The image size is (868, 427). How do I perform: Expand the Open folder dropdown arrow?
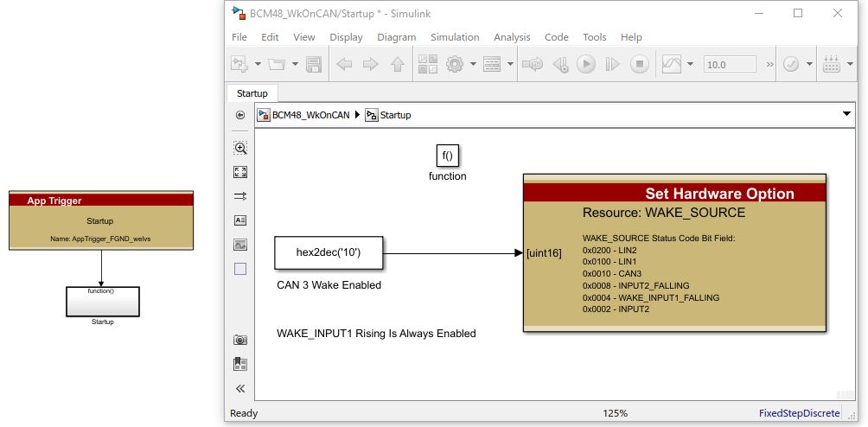coord(295,64)
